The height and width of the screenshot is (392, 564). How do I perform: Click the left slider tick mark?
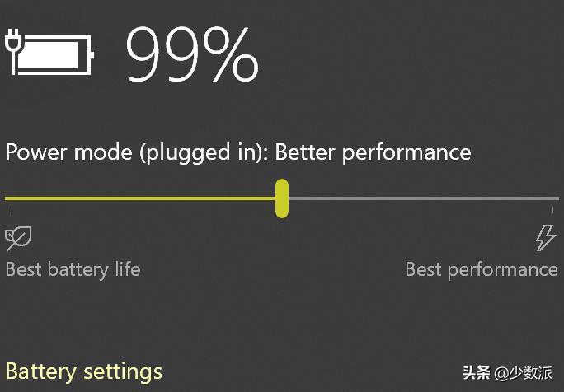point(12,211)
